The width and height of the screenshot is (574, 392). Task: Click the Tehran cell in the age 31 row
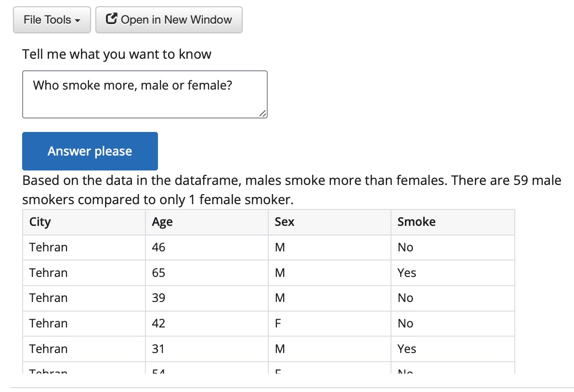tap(48, 349)
